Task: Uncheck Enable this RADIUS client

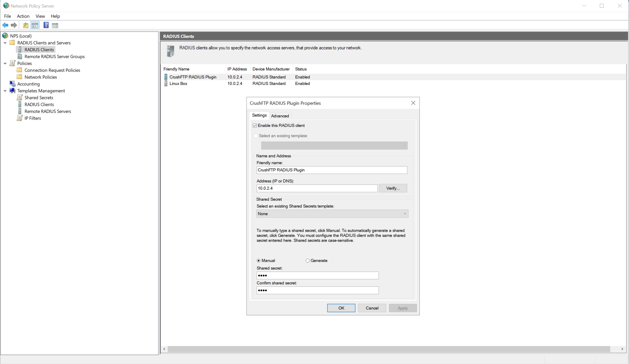Action: click(255, 126)
